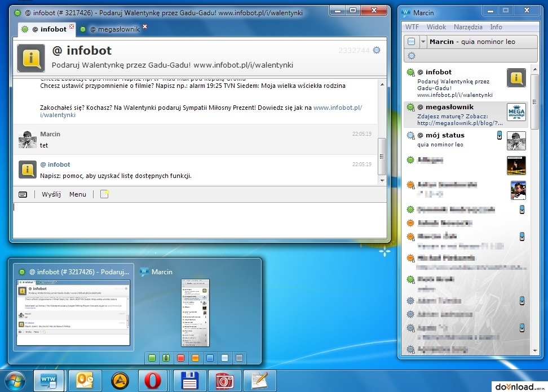
Task: Select the @ megasłownik contact in the list
Action: point(465,114)
